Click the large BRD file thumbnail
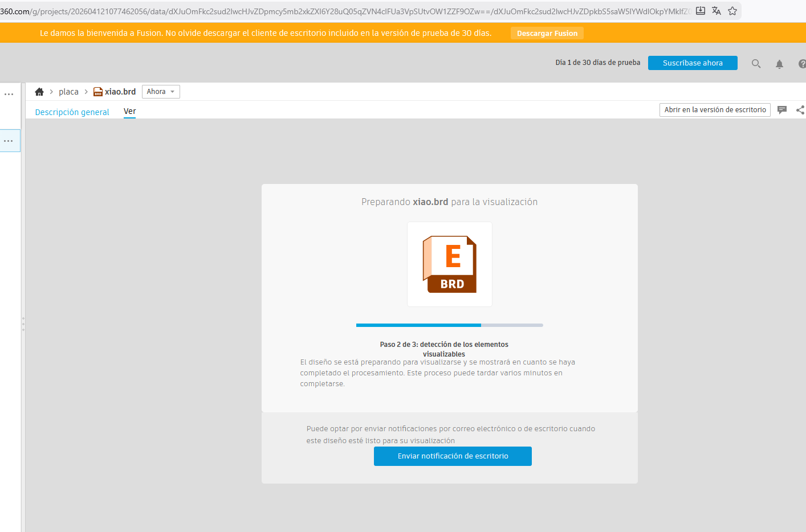Image resolution: width=806 pixels, height=532 pixels. 450,264
